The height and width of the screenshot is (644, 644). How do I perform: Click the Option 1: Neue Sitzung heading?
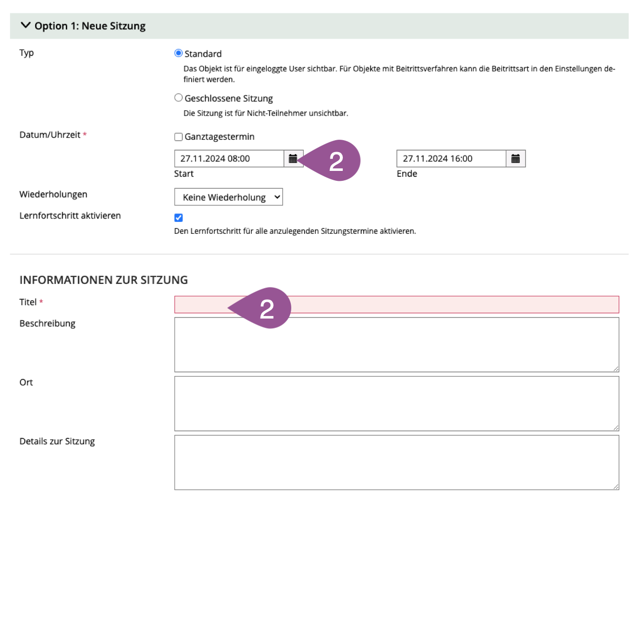pyautogui.click(x=90, y=26)
